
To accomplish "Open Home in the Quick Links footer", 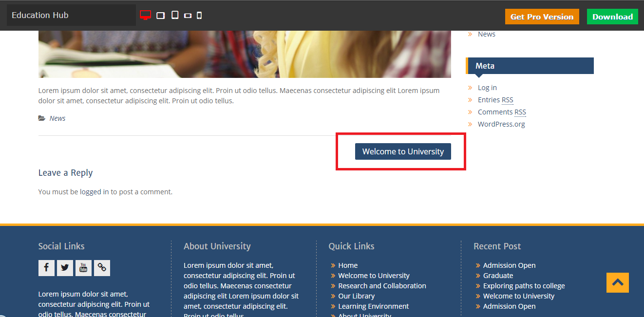I will tap(348, 265).
